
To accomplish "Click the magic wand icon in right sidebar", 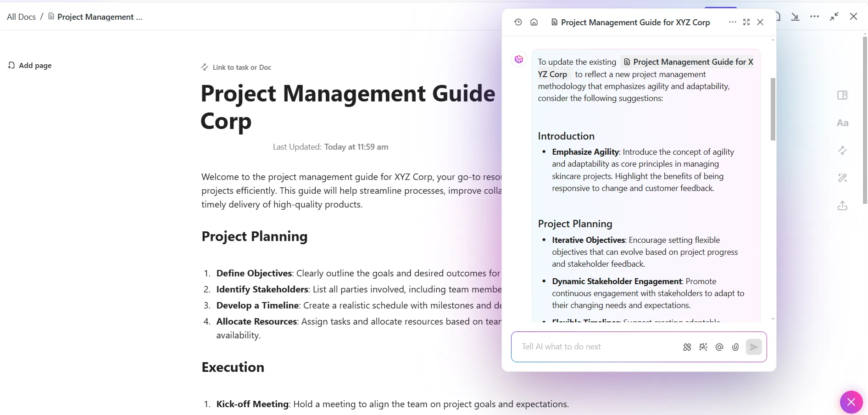I will click(x=842, y=178).
